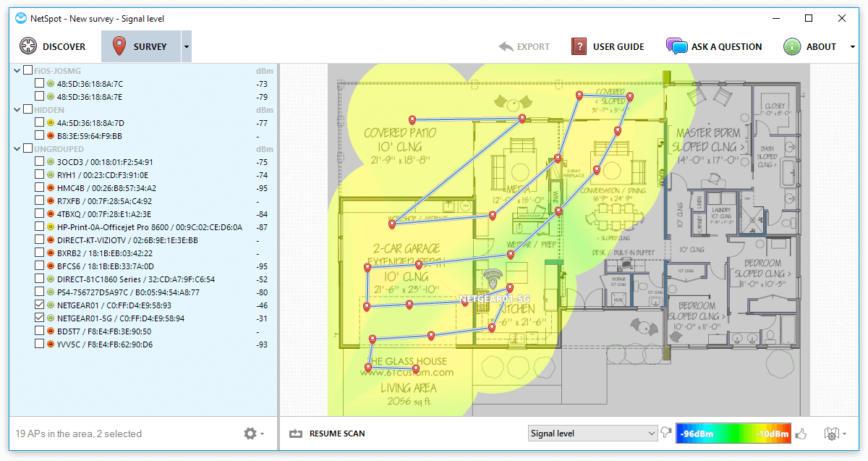Select the row text "BD5T7 / F8:E4:FB:3E:90:50"
The height and width of the screenshot is (461, 868).
pos(104,331)
